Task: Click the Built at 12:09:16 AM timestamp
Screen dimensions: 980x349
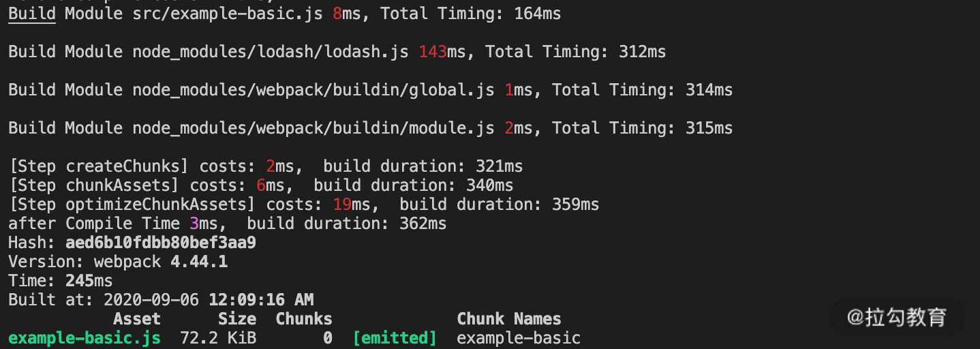Action: click(x=261, y=300)
